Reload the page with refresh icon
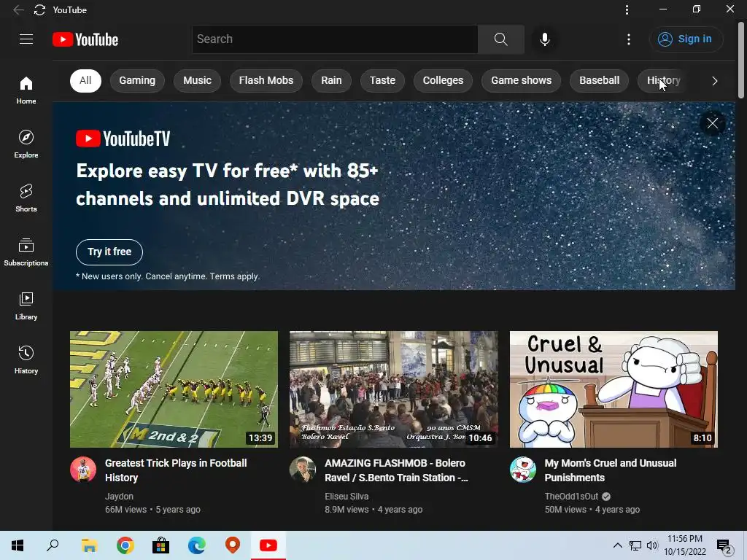Screen dimensions: 747x560 coord(39,10)
